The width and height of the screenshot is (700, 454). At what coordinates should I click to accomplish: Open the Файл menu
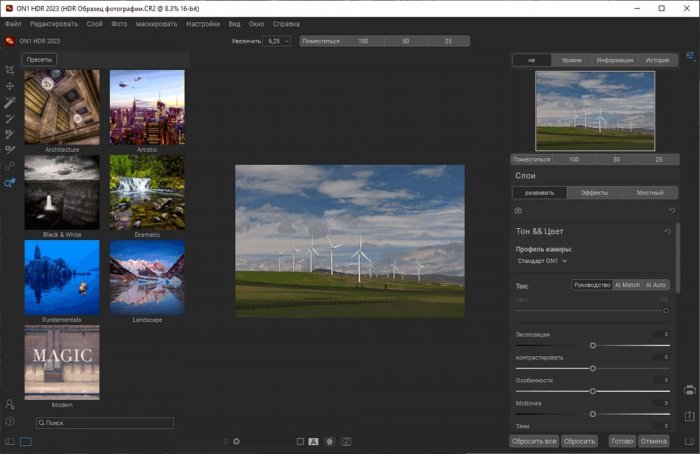(13, 24)
